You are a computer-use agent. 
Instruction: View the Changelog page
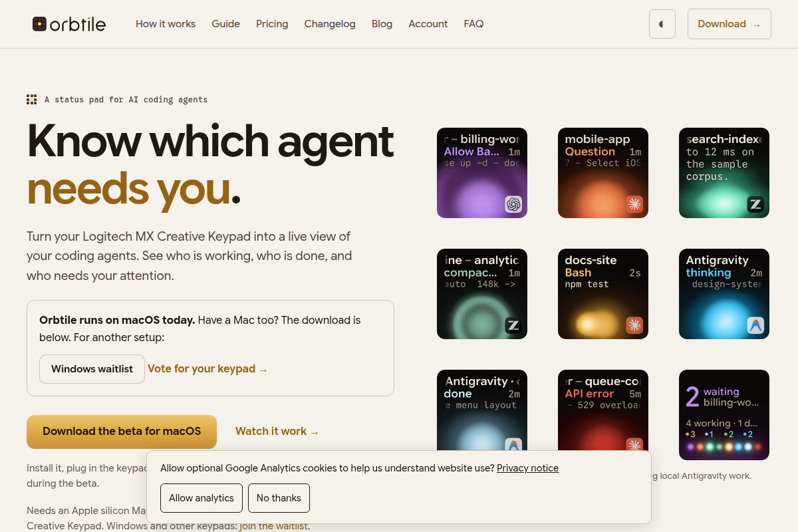330,24
